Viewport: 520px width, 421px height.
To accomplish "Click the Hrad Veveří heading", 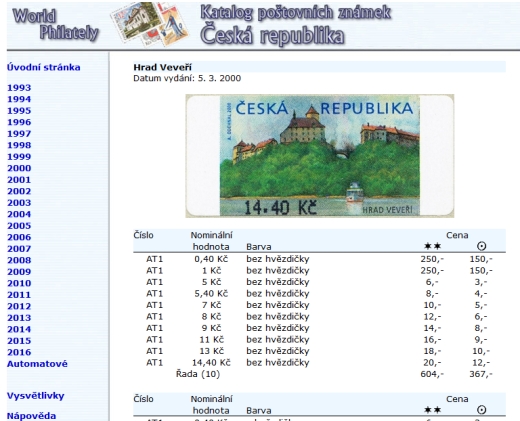I will coord(162,67).
